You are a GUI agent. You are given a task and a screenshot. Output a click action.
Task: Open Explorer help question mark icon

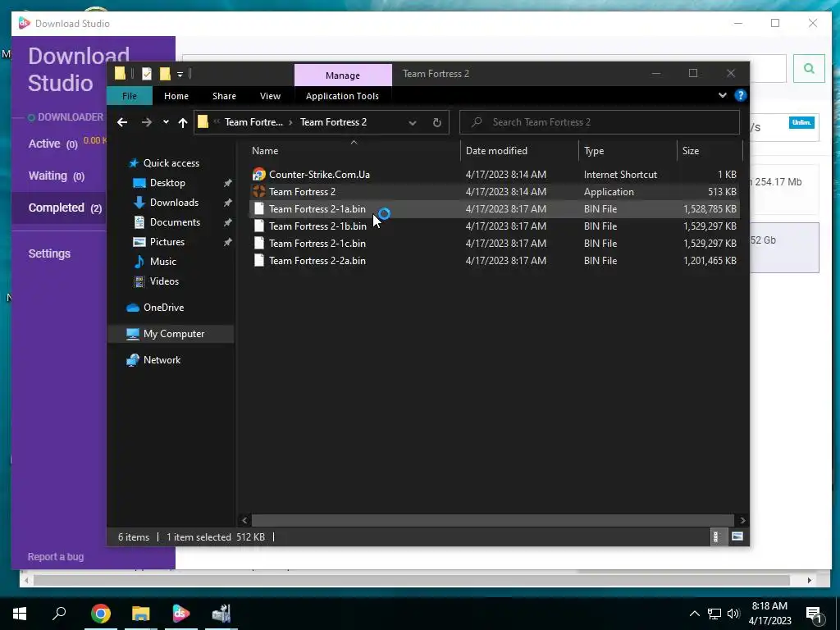coord(741,95)
